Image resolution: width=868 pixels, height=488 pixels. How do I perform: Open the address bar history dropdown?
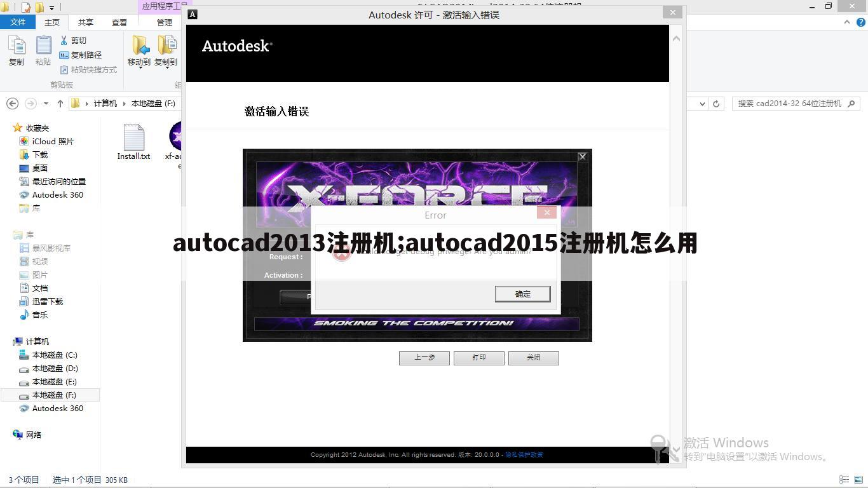[702, 104]
